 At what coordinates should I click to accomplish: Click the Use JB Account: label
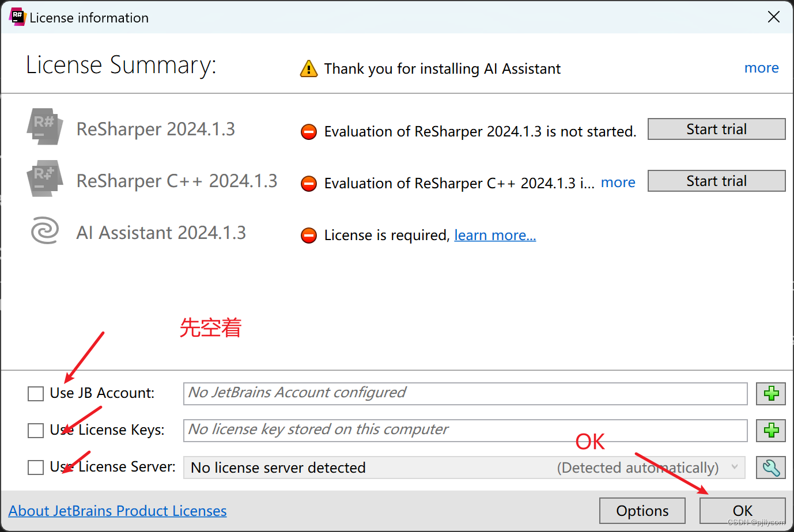(x=102, y=393)
